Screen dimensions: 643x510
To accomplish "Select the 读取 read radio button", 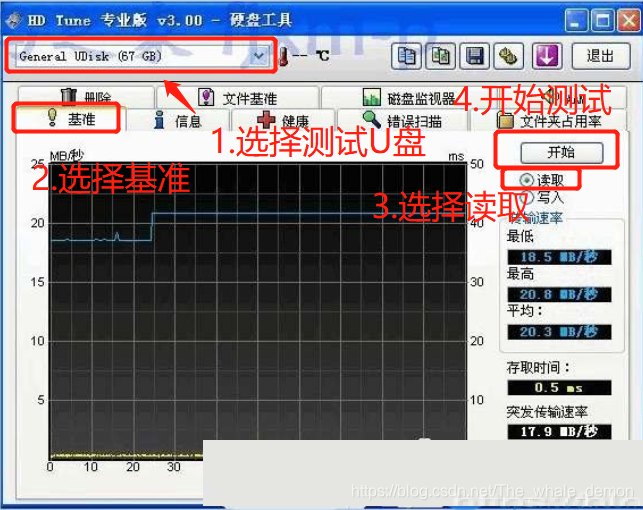I will (x=526, y=180).
